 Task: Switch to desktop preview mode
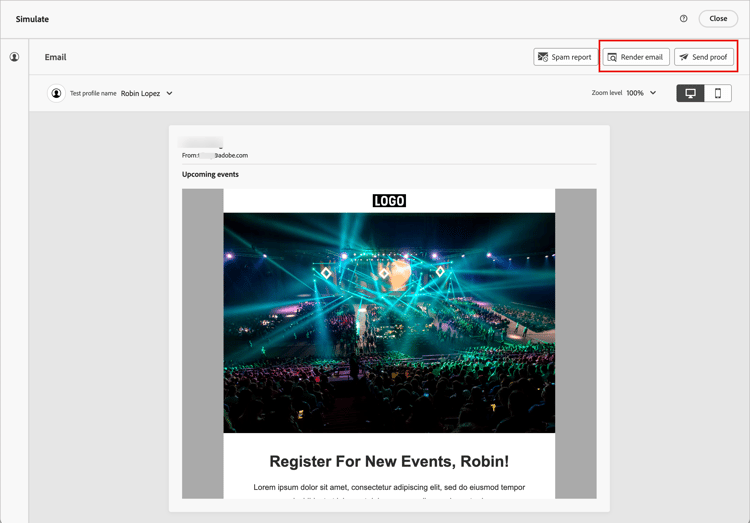[690, 93]
